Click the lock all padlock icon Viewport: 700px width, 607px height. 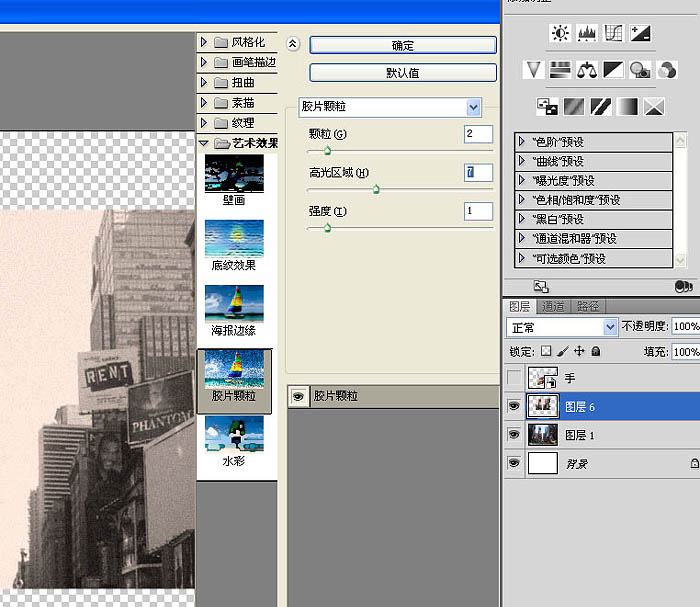pos(595,352)
